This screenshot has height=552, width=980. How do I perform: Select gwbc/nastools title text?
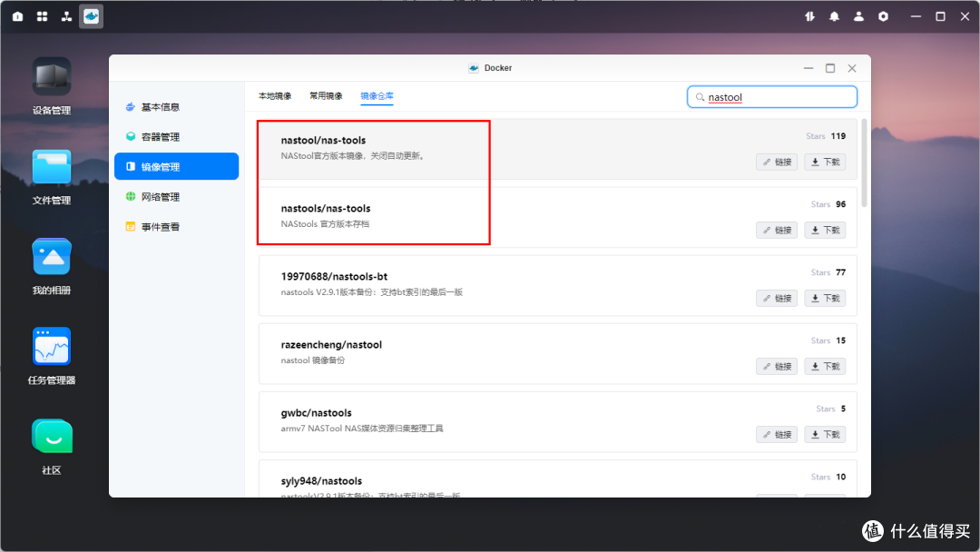[317, 412]
